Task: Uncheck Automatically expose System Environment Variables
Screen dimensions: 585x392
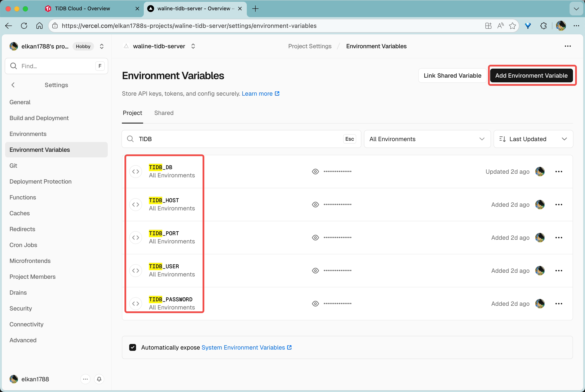Action: click(133, 347)
